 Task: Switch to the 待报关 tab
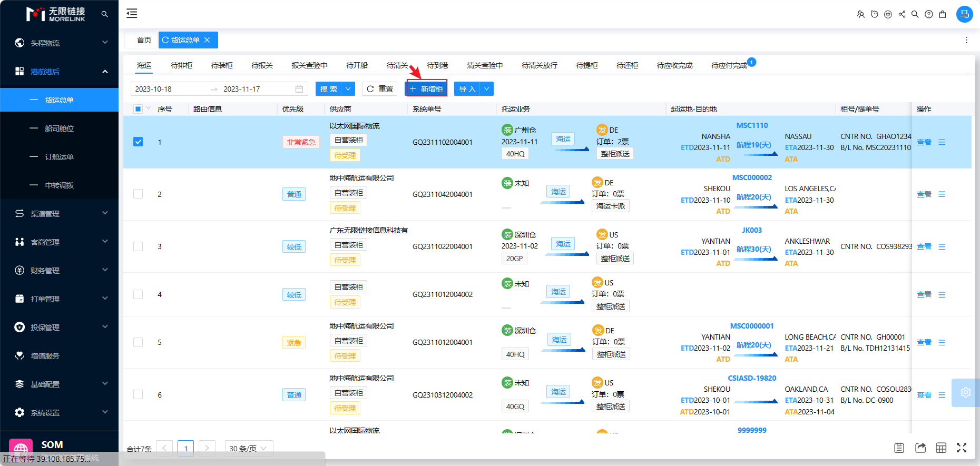tap(262, 65)
